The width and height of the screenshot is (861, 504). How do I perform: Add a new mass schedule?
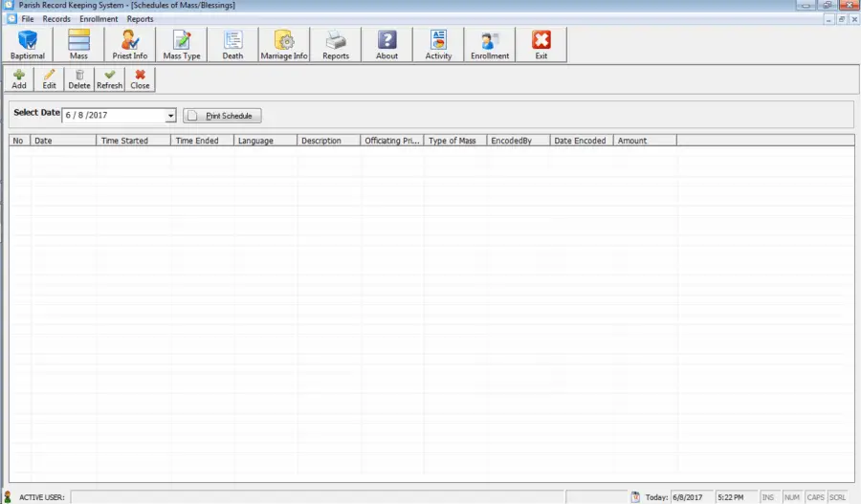point(19,79)
